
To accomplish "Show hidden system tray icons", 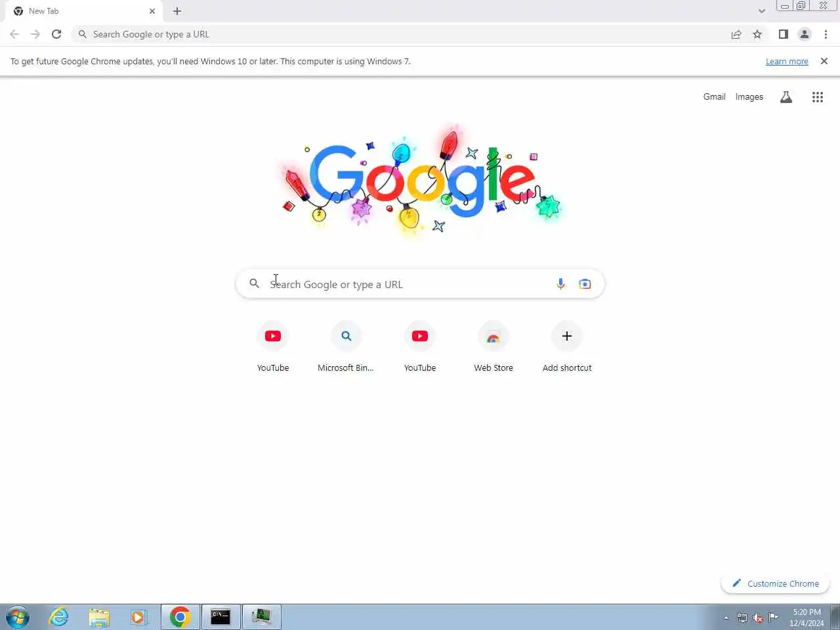I will point(726,618).
